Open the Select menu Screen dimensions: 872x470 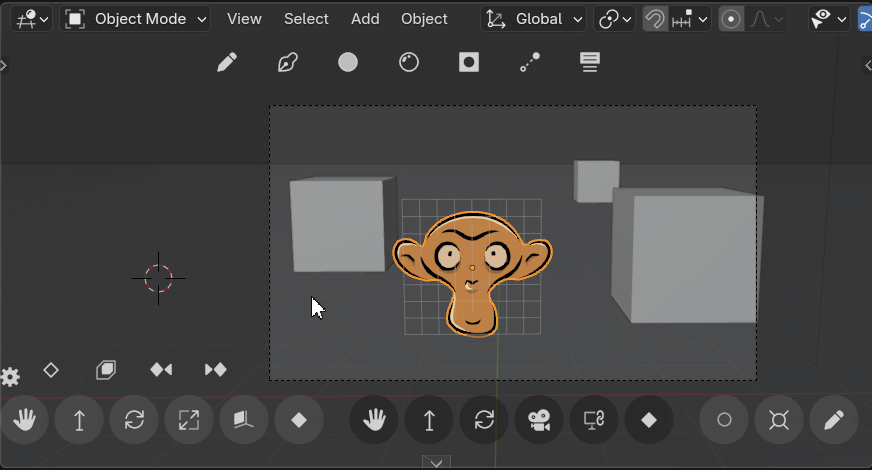[x=306, y=19]
